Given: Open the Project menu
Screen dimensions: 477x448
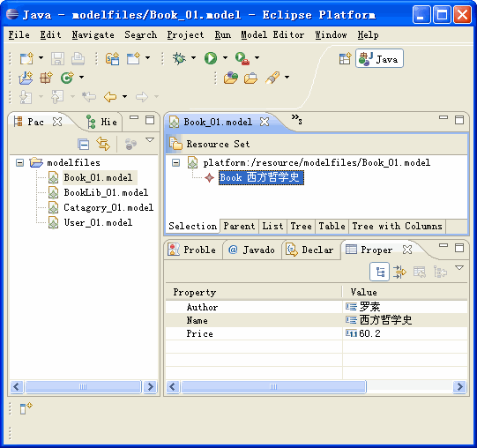Looking at the screenshot, I should click(185, 35).
